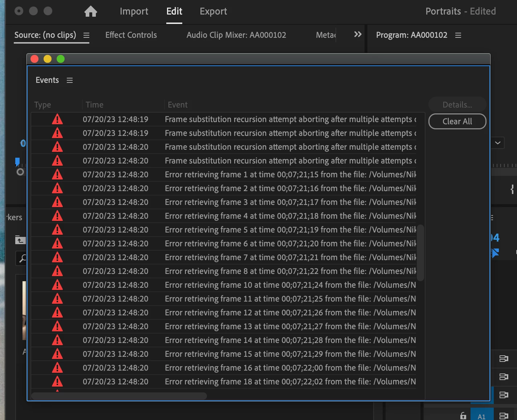Select warning icon of first event row

pos(57,119)
